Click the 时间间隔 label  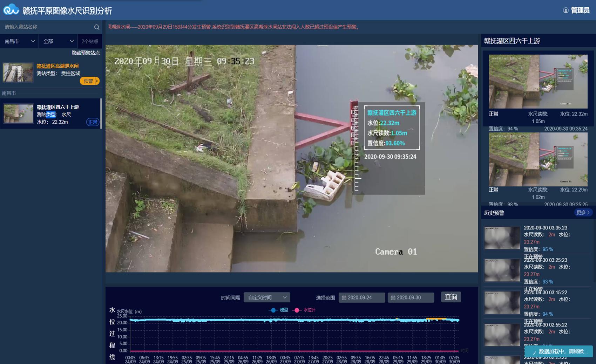pyautogui.click(x=230, y=298)
